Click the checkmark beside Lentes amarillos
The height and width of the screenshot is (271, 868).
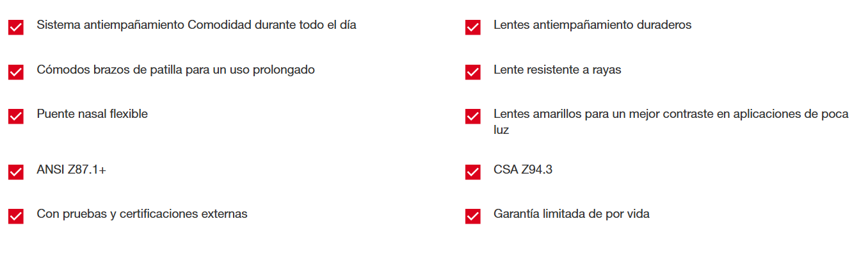coord(472,116)
